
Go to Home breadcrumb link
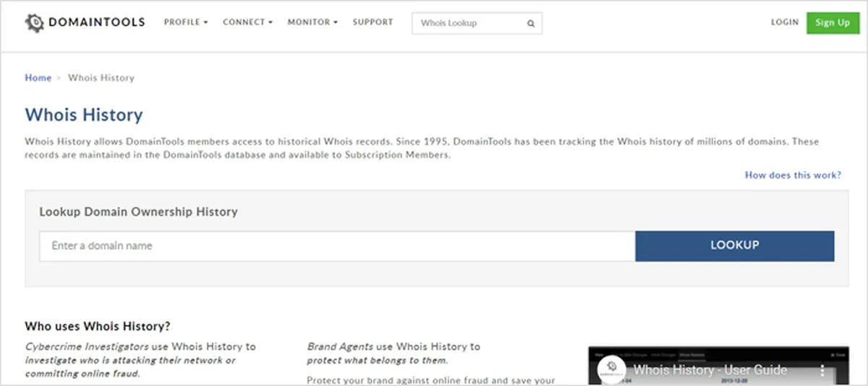coord(38,77)
